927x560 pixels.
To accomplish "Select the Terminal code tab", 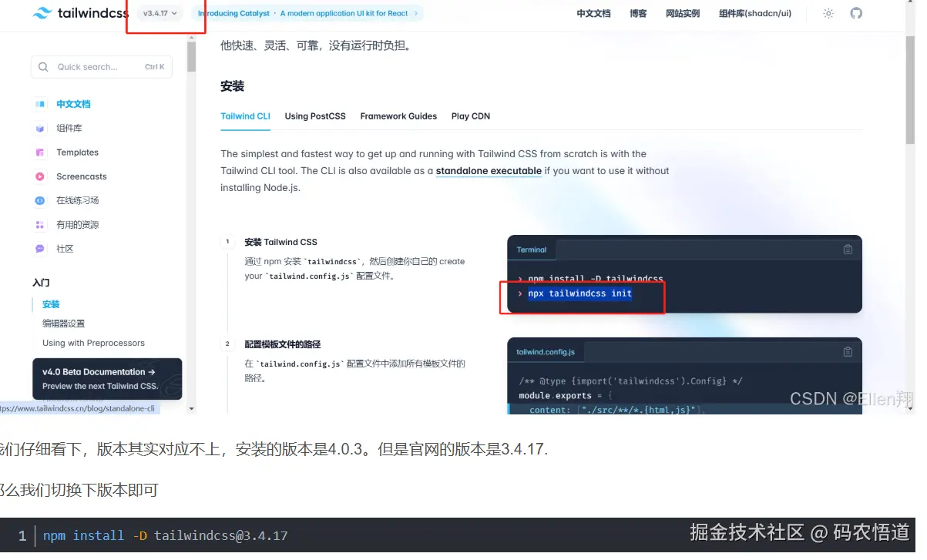I will pos(532,250).
